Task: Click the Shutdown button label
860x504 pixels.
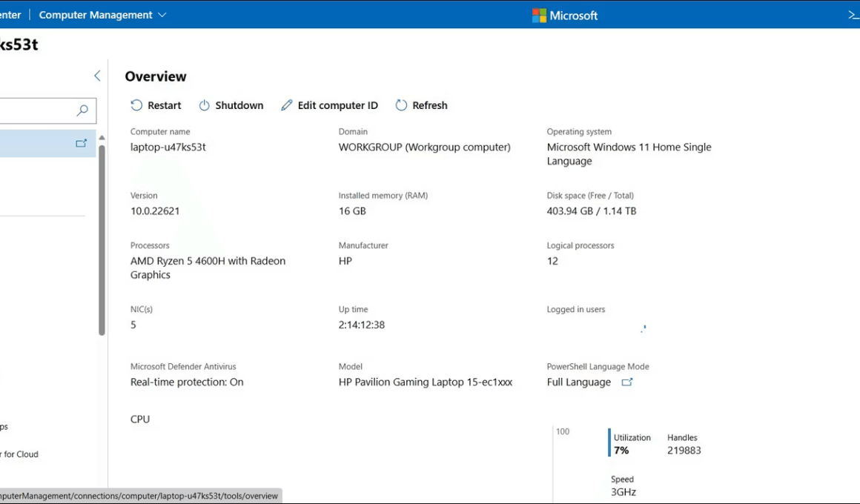Action: (239, 105)
